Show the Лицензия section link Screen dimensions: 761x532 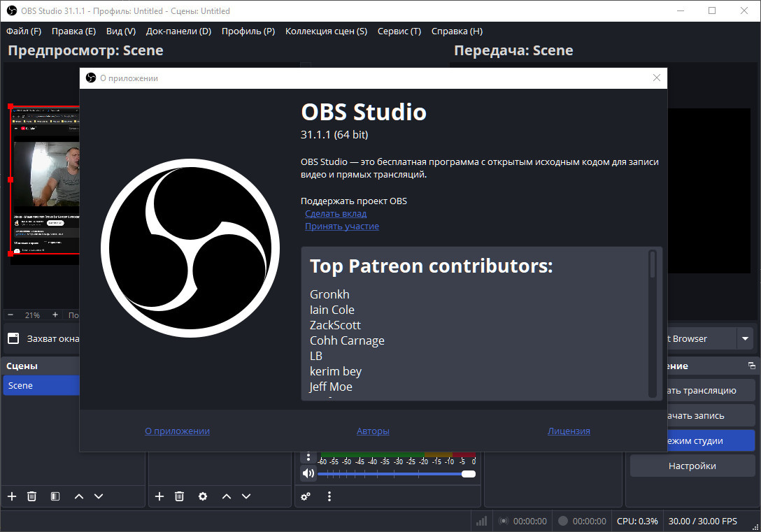(569, 431)
